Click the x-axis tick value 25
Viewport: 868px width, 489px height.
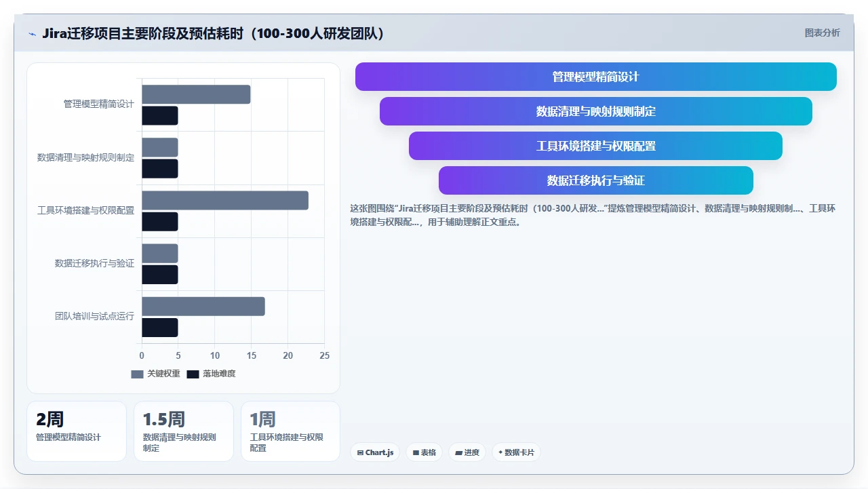click(324, 355)
